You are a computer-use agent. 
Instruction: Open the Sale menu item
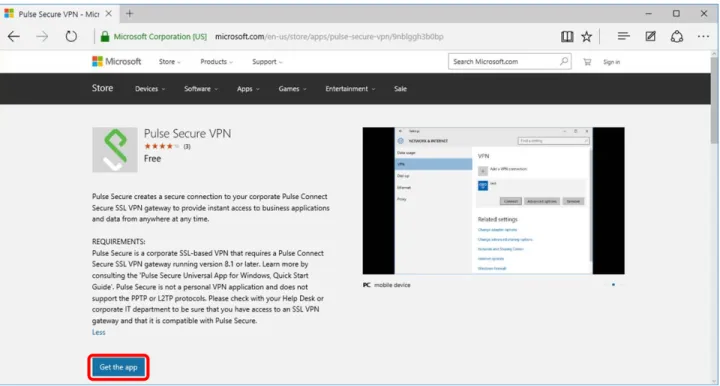(x=400, y=89)
